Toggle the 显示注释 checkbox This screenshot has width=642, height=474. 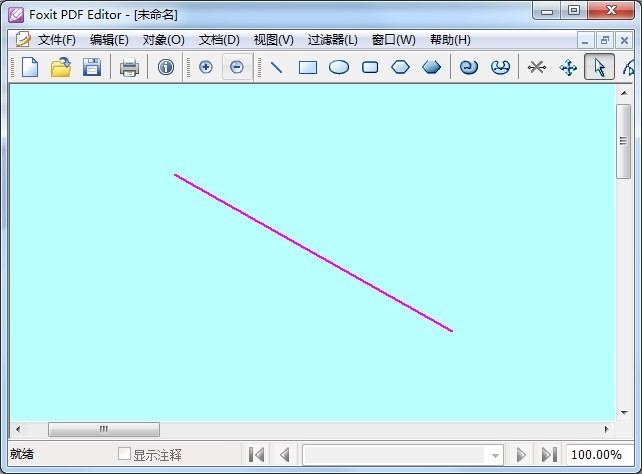pyautogui.click(x=124, y=454)
